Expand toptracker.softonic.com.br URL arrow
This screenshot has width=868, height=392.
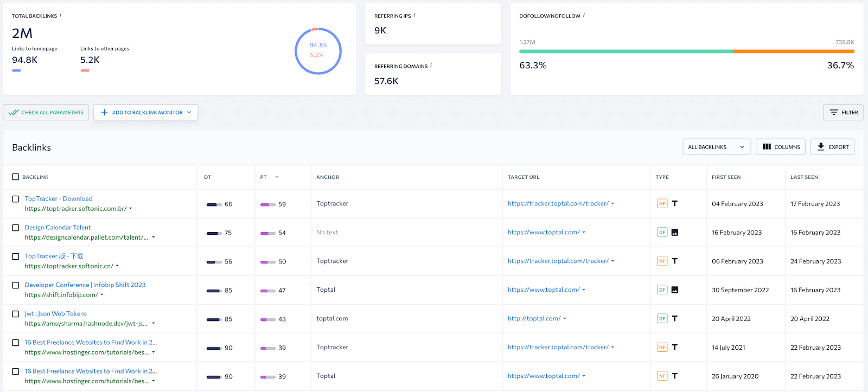tap(131, 209)
